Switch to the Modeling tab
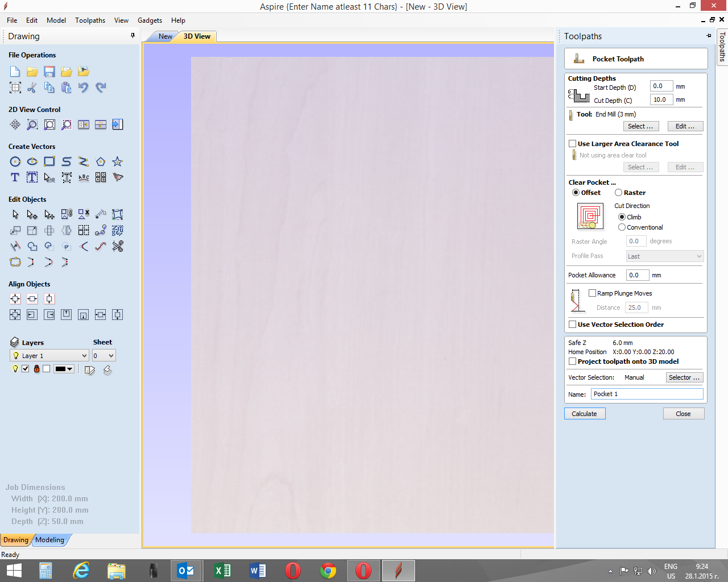This screenshot has width=728, height=582. [50, 540]
